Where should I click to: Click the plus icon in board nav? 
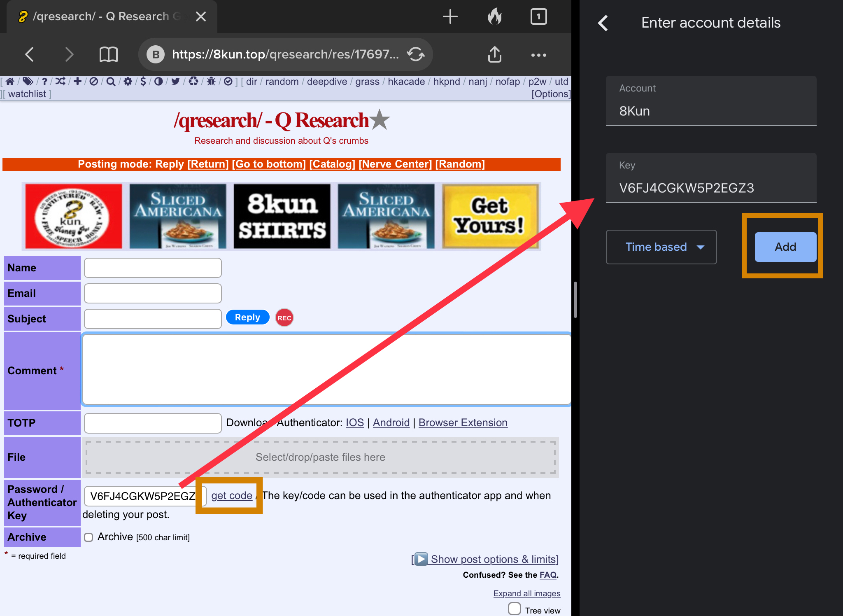click(77, 81)
